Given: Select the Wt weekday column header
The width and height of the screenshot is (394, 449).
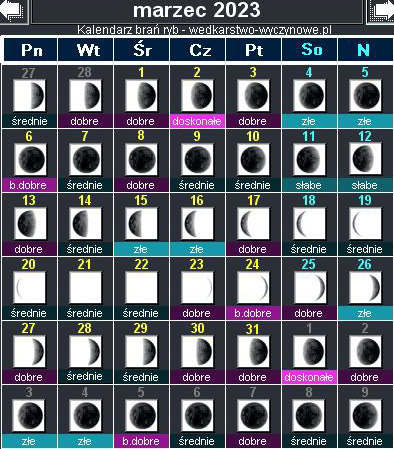Looking at the screenshot, I should [x=86, y=50].
